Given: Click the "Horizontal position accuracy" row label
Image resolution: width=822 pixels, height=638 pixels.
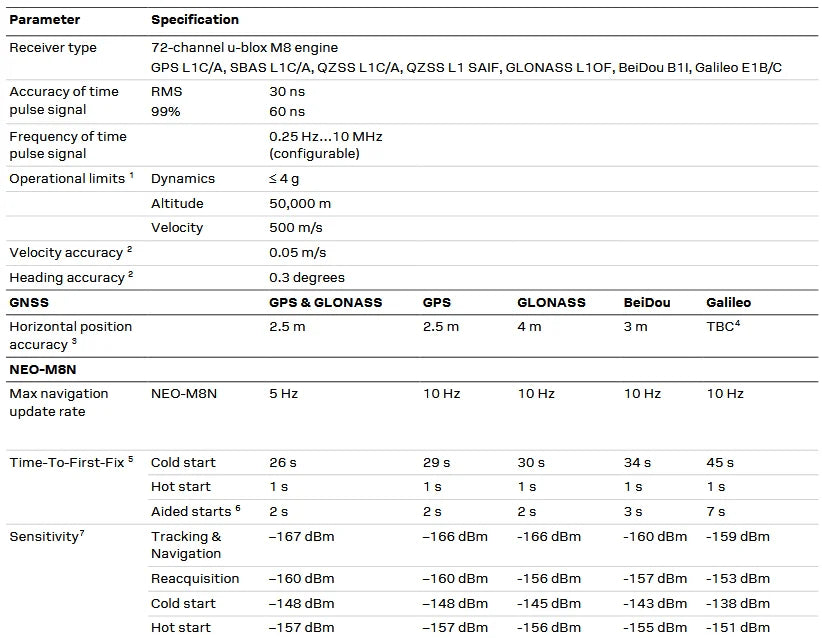Looking at the screenshot, I should tap(71, 336).
